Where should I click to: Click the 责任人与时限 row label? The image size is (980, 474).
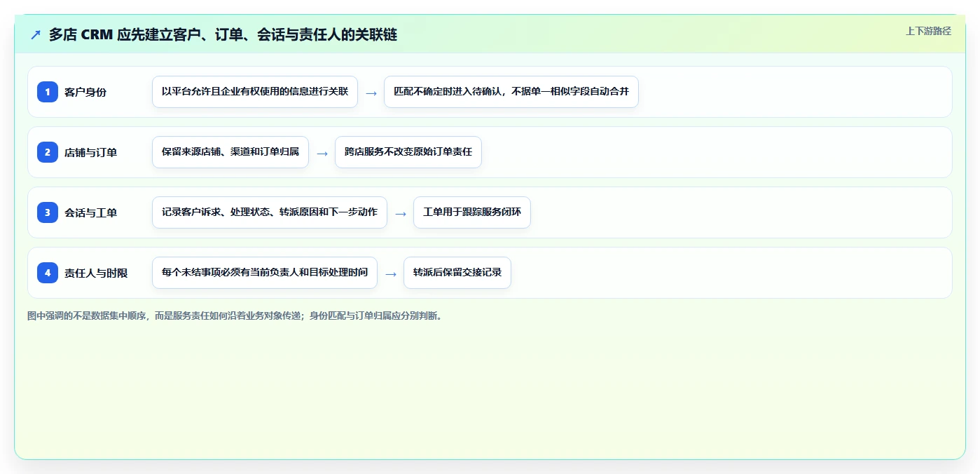(x=96, y=273)
